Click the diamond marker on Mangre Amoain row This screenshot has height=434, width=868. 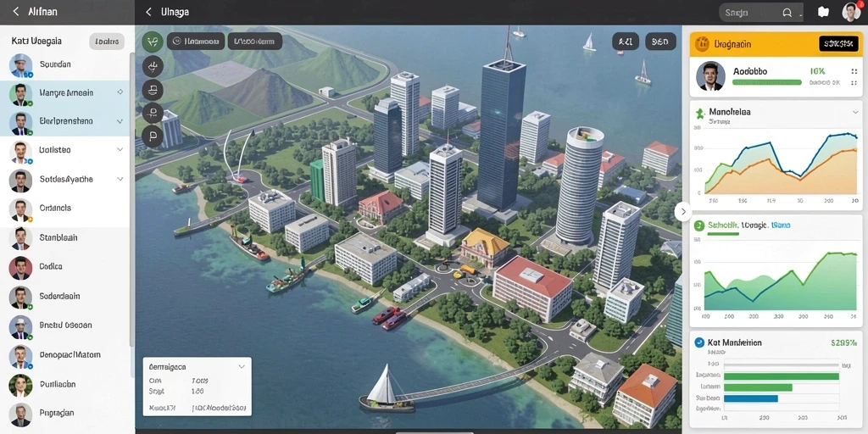120,92
